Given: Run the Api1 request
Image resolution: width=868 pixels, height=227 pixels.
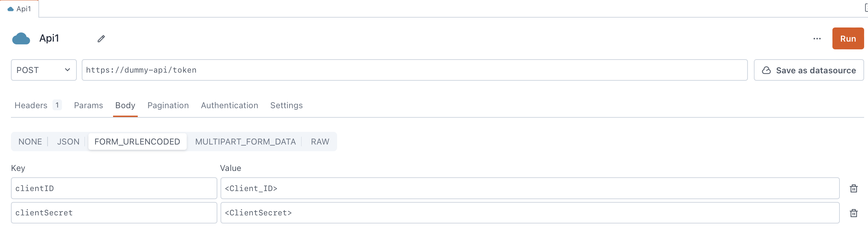Looking at the screenshot, I should 848,38.
